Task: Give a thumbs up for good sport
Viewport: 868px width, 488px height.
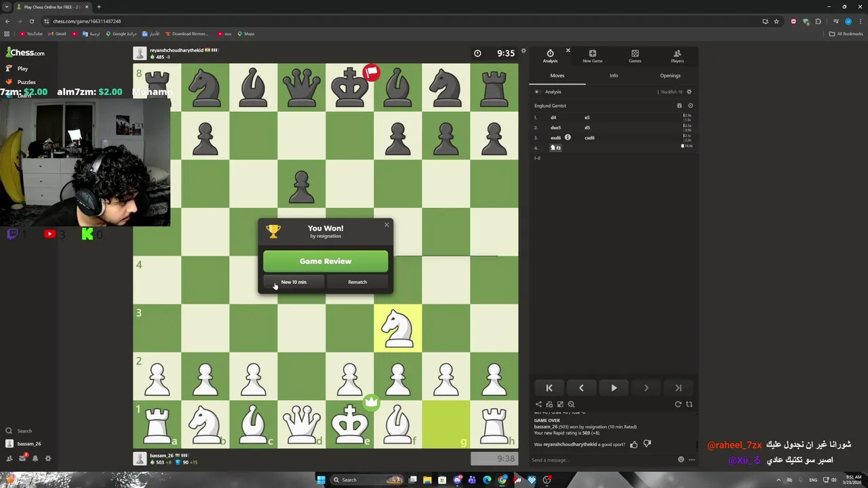Action: 634,445
